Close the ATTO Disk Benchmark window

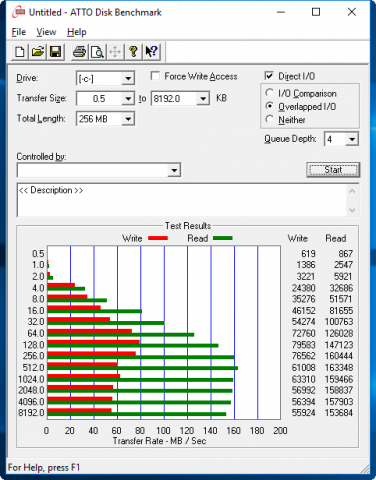[352, 12]
